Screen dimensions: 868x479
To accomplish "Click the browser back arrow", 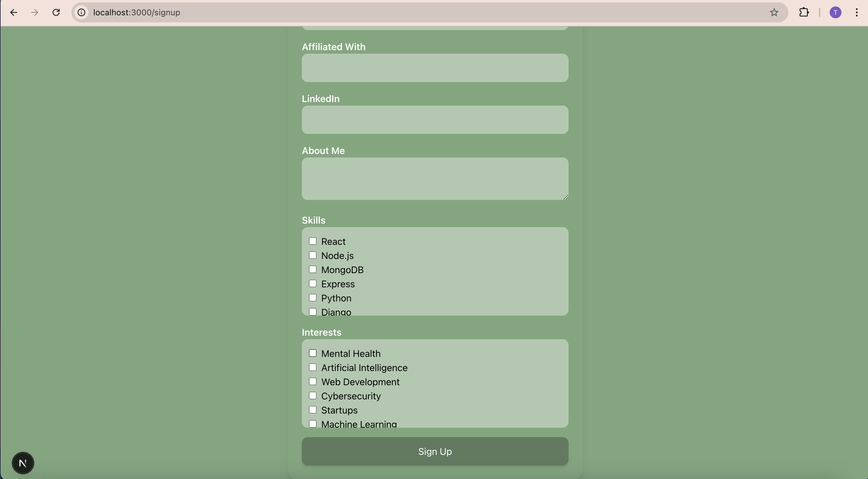I will (x=14, y=12).
